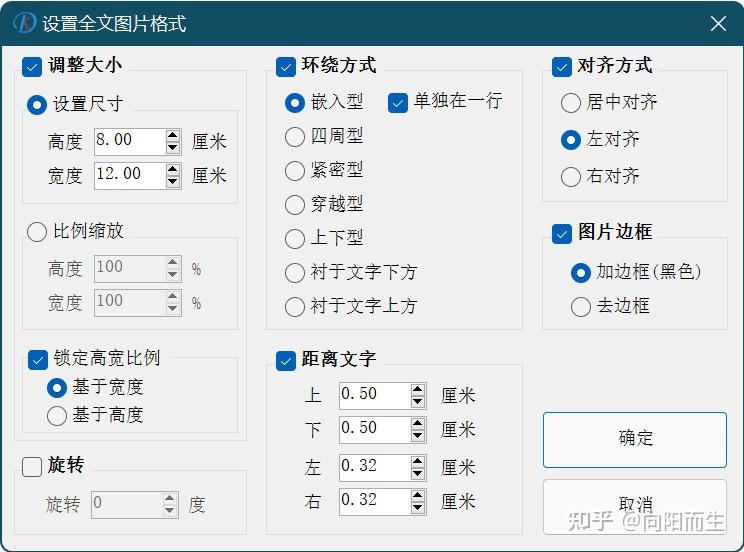744x552 pixels.
Task: Enable the 旋转 checkbox
Action: tap(32, 467)
